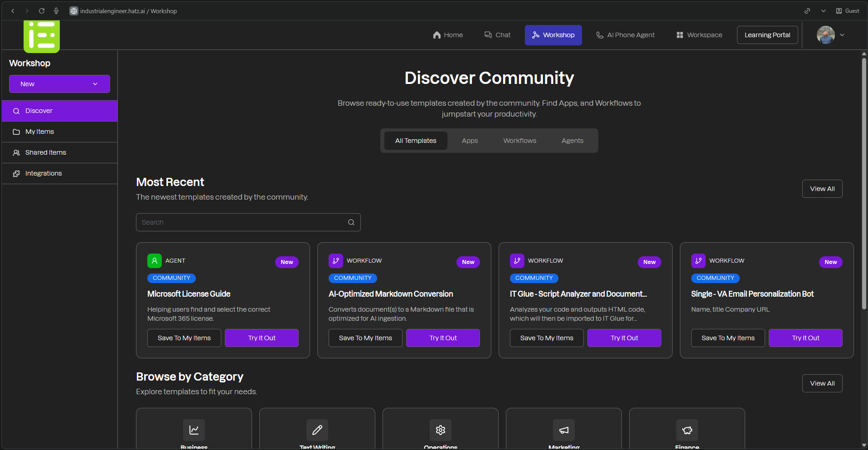The width and height of the screenshot is (868, 450).
Task: Select the Marketing megaphone icon
Action: [564, 430]
